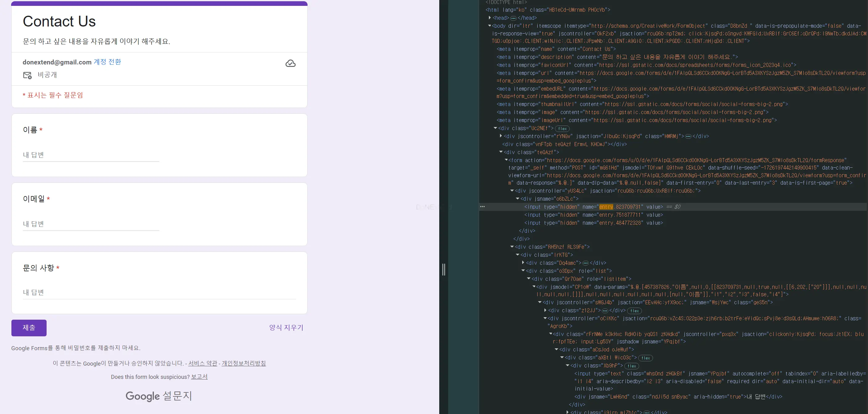Click the 계정 전환 switch account link
This screenshot has height=414, width=868.
[x=107, y=62]
